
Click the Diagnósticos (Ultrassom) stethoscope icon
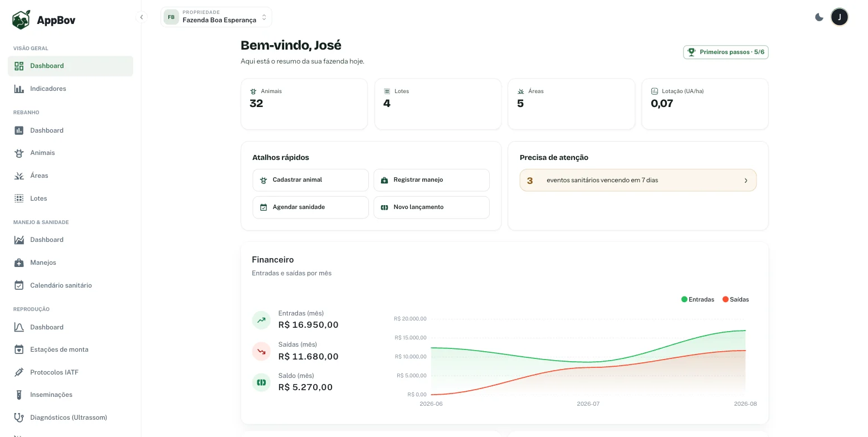pos(19,417)
